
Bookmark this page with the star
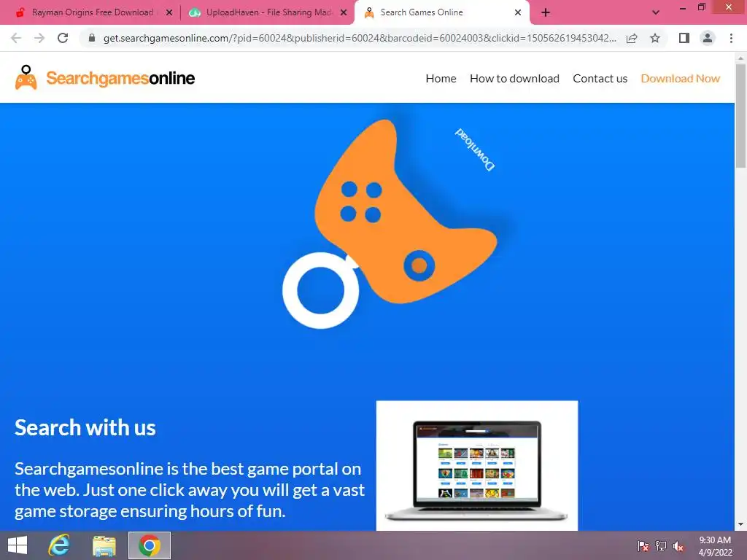point(655,38)
